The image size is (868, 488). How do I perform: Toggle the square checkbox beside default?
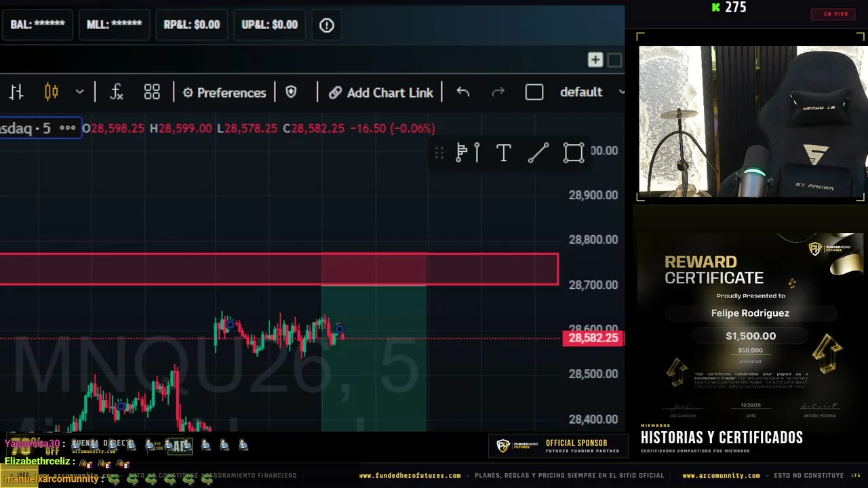click(534, 92)
